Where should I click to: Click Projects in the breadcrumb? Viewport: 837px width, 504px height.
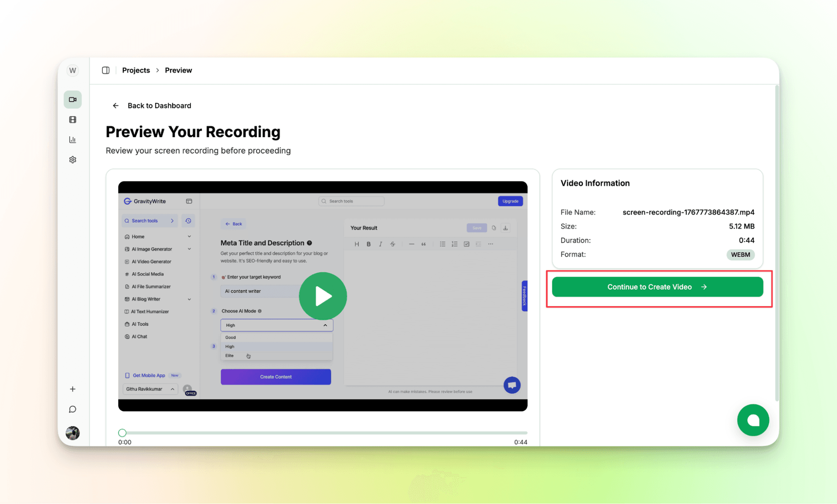136,70
